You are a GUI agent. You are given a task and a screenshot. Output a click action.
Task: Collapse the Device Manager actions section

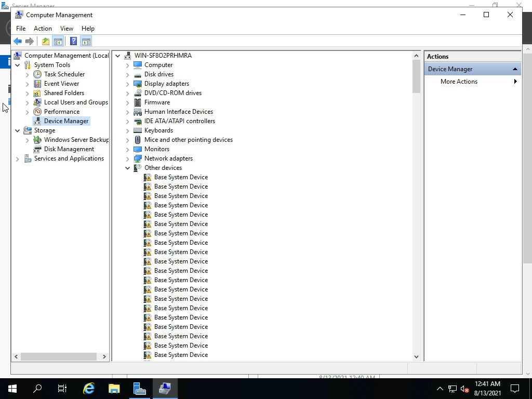point(515,69)
